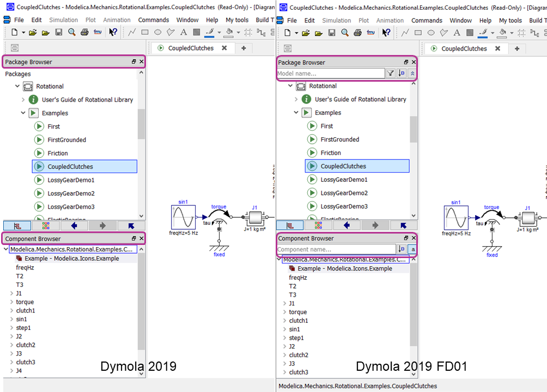
Task: Select FirstGrounded in Dymola 2019 FD01 Package Browser
Action: click(x=340, y=139)
